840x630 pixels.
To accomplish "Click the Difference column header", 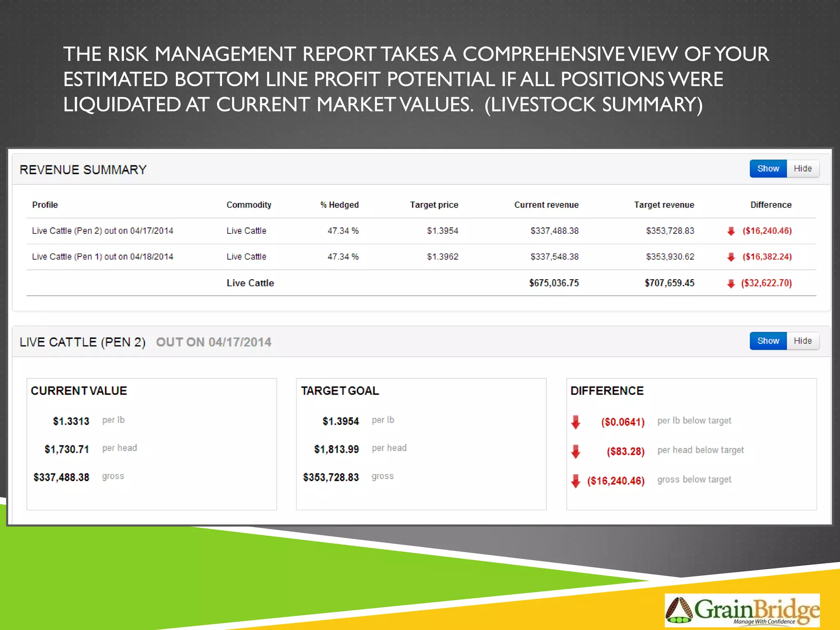I will tap(771, 205).
